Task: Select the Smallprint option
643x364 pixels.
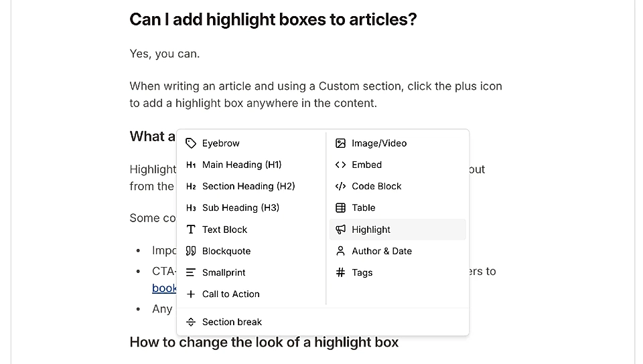Action: pyautogui.click(x=251, y=272)
